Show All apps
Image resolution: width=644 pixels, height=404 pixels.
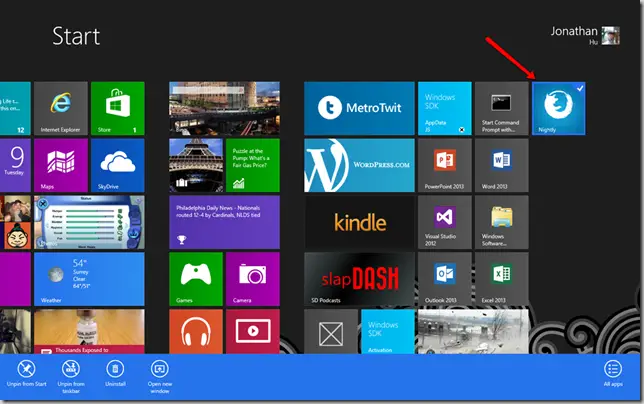613,374
